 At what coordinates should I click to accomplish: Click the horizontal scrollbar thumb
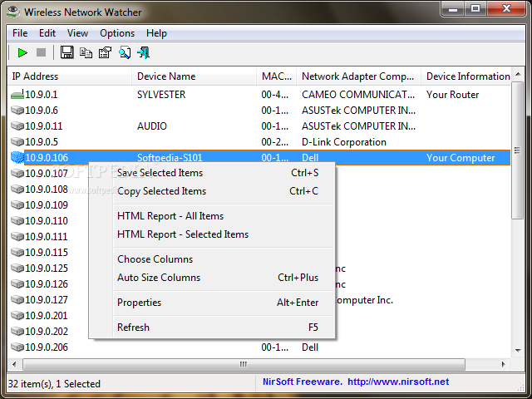[243, 364]
